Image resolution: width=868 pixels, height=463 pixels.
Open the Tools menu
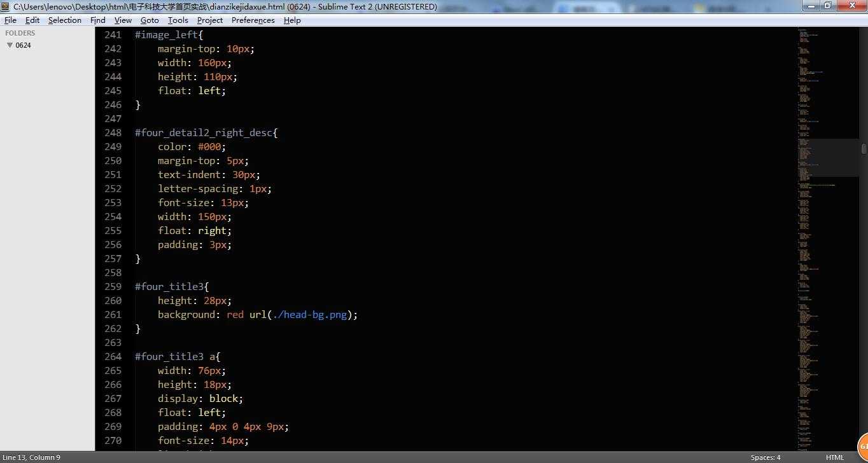coord(178,20)
